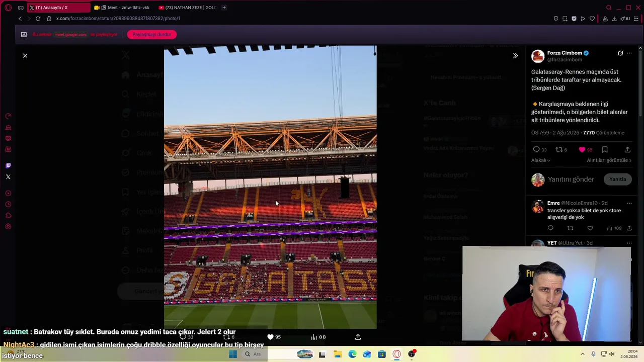Open the Opera account profile icon

tap(605, 19)
